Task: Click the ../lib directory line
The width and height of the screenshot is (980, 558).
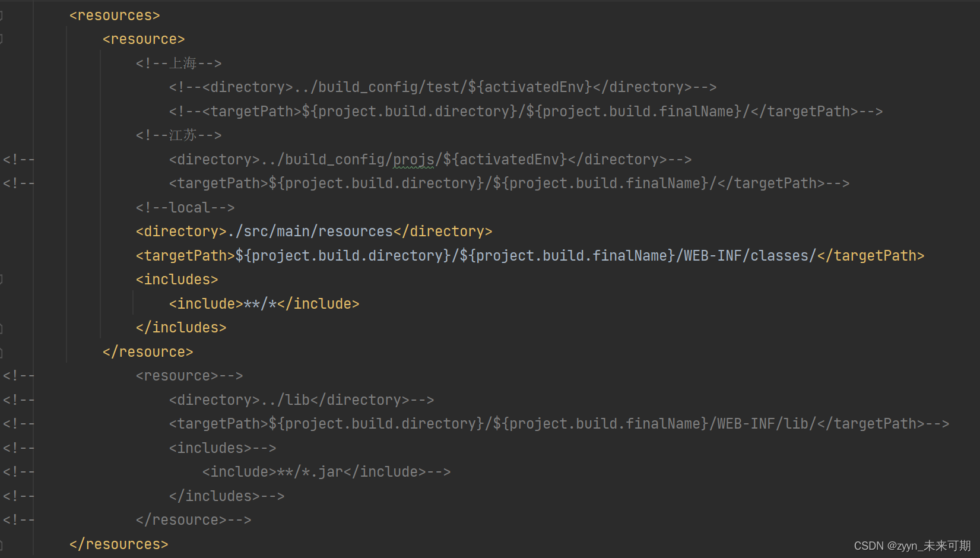Action: pos(302,400)
